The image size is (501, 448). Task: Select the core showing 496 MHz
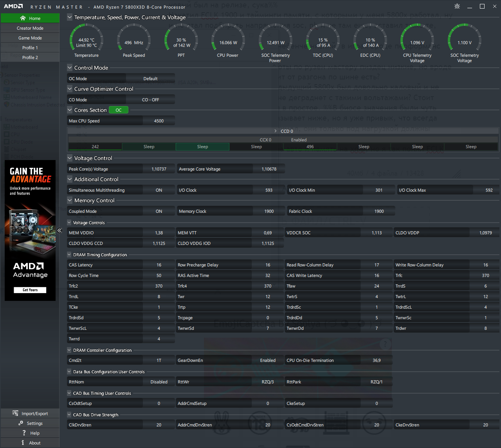[x=310, y=147]
